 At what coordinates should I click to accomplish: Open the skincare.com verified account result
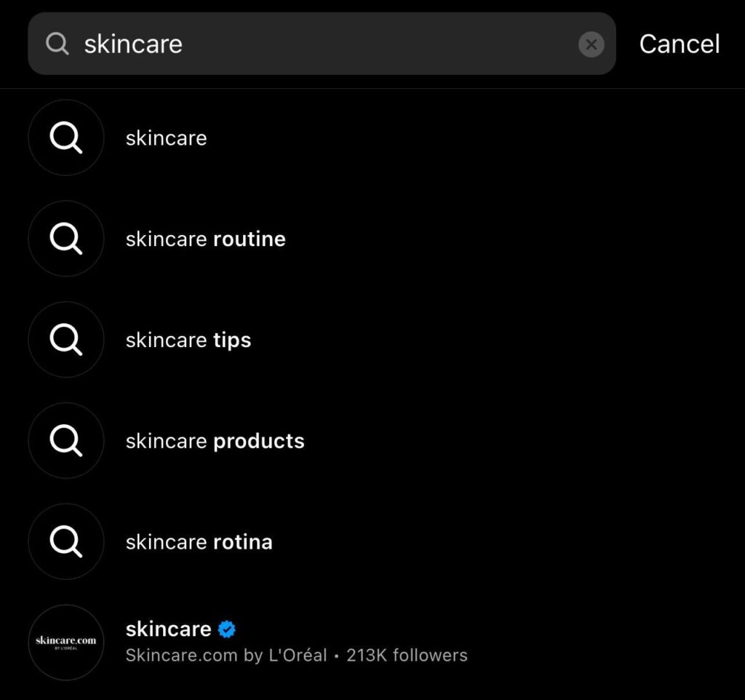tap(167, 629)
